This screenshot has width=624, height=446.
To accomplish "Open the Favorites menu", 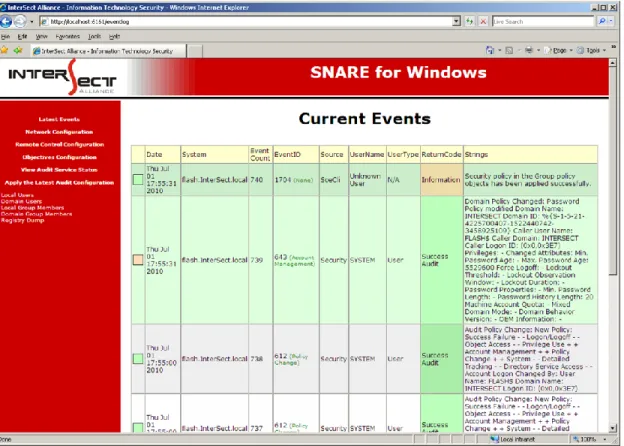I will click(x=68, y=36).
